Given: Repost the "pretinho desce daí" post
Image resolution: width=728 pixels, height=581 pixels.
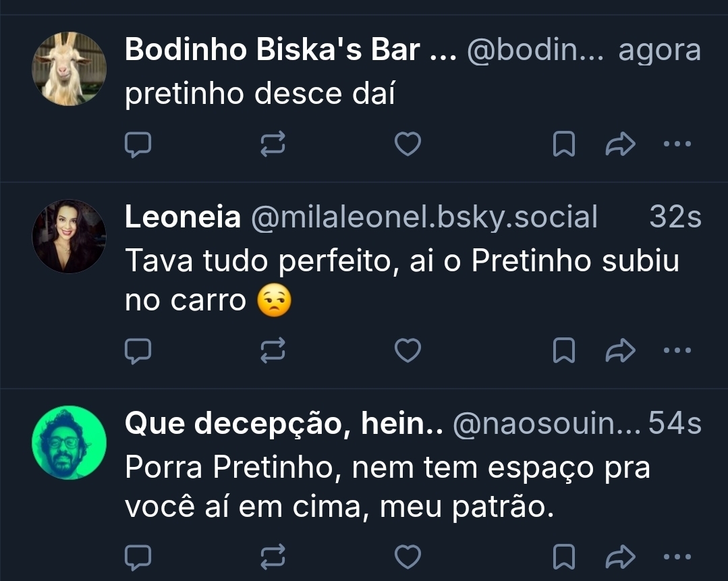Looking at the screenshot, I should pos(273,144).
